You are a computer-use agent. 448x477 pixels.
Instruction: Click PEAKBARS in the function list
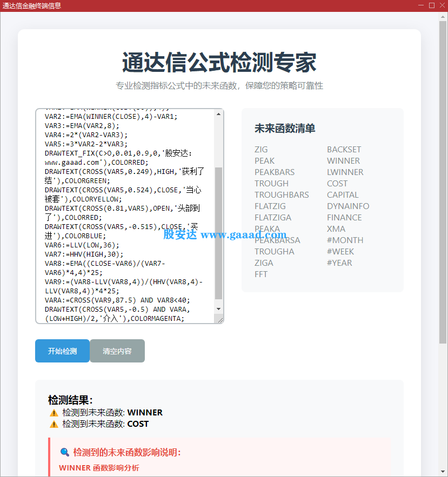point(275,172)
